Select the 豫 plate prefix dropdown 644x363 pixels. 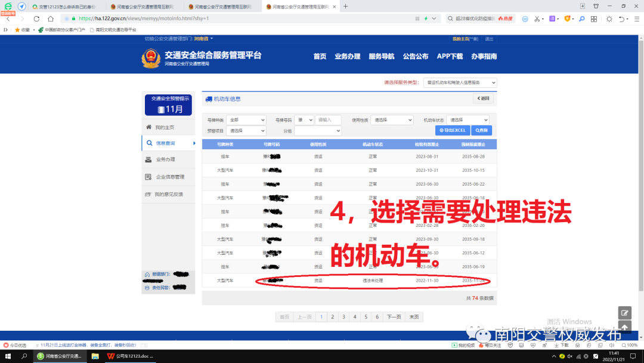click(304, 119)
